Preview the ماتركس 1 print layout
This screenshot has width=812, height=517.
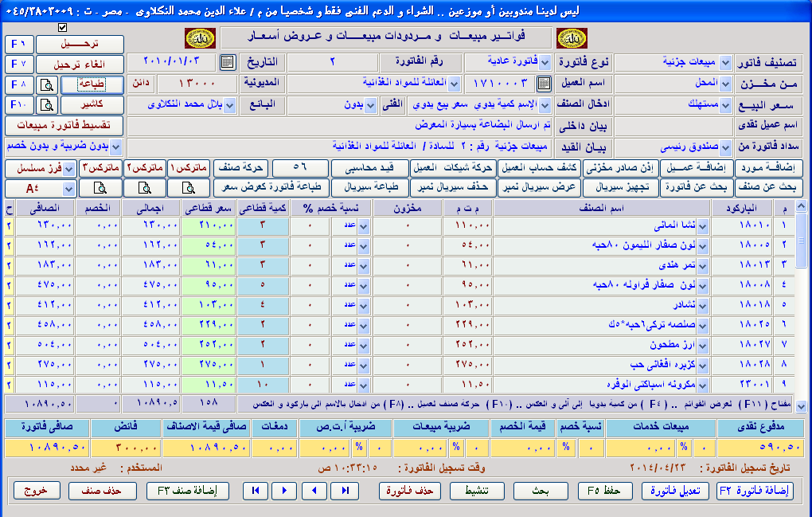pyautogui.click(x=189, y=188)
